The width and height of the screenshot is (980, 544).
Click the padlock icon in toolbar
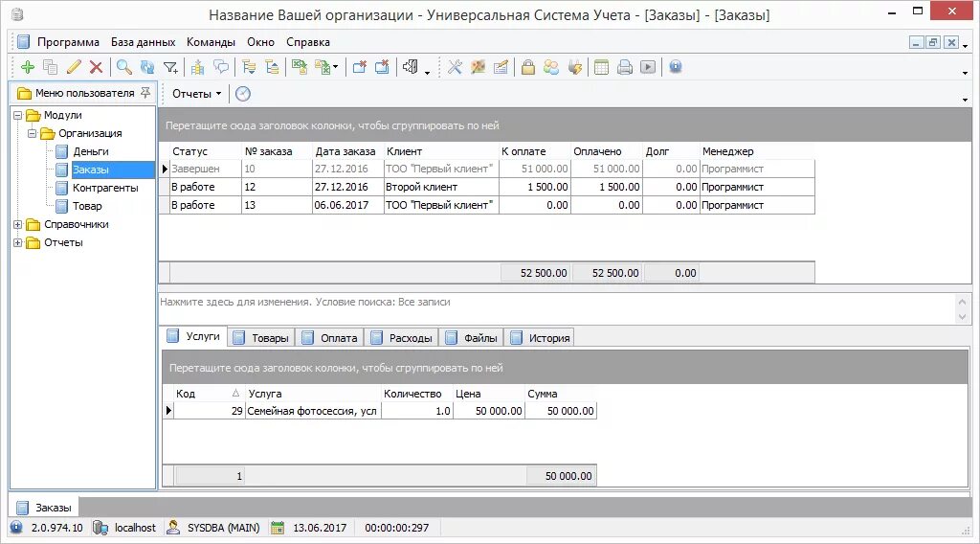tap(528, 67)
